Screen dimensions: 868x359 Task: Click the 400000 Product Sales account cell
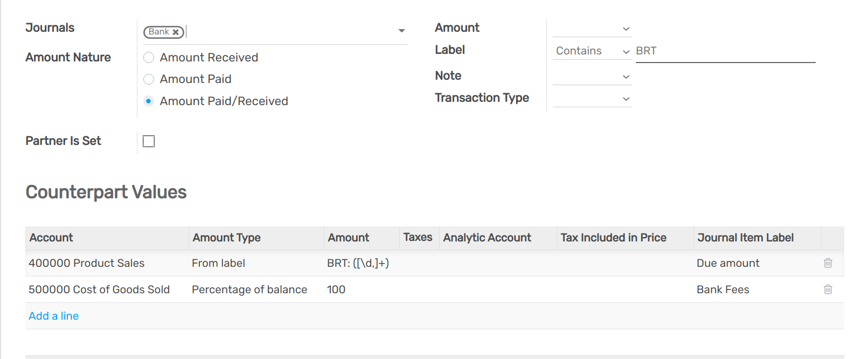point(107,263)
